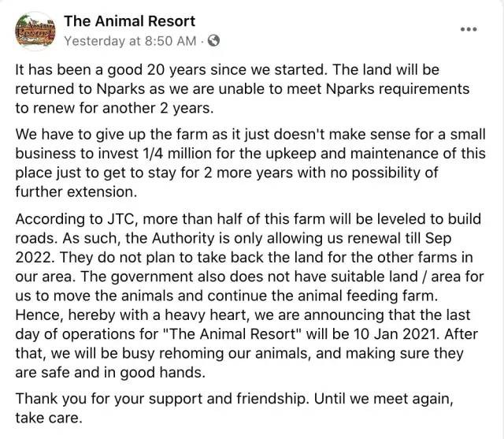The height and width of the screenshot is (439, 504).
Task: Open the 'Yesterday at 8:50 AM' timestamp
Action: point(129,39)
